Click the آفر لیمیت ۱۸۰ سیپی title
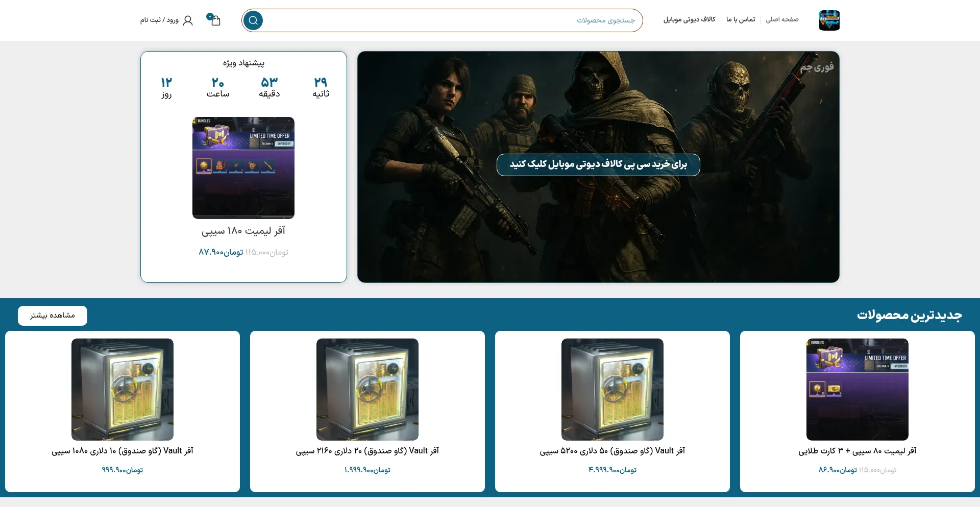This screenshot has height=507, width=980. click(243, 231)
